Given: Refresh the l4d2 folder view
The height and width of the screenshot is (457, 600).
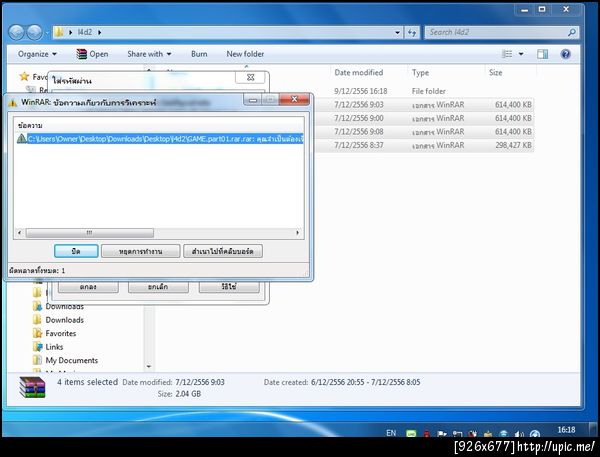Looking at the screenshot, I should tap(412, 33).
